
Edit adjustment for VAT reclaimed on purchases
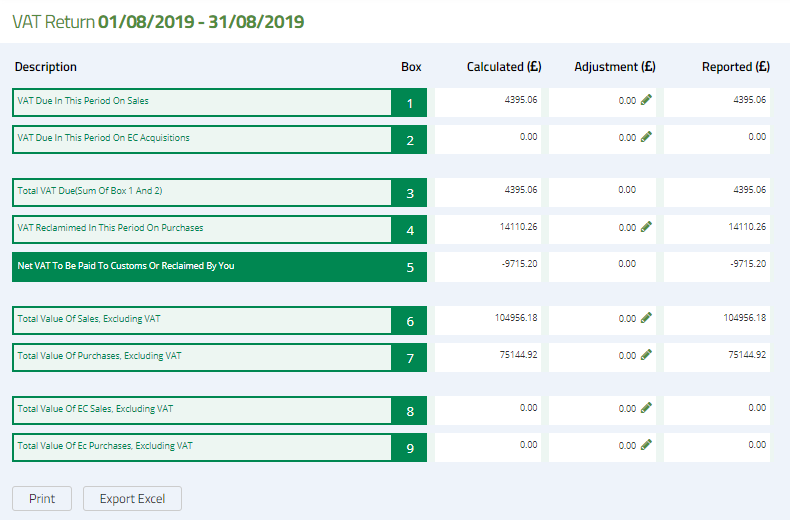pyautogui.click(x=646, y=227)
